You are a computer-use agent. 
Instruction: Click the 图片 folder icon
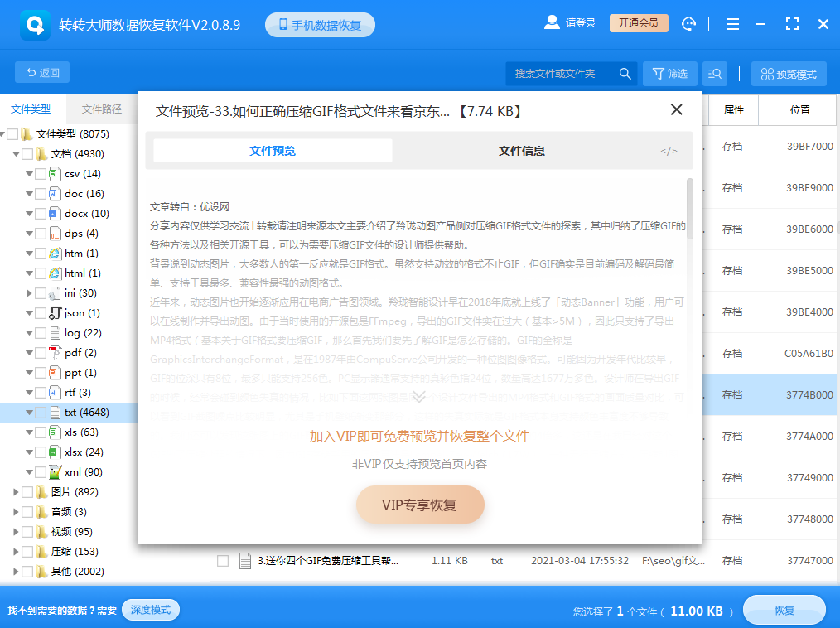[x=41, y=492]
